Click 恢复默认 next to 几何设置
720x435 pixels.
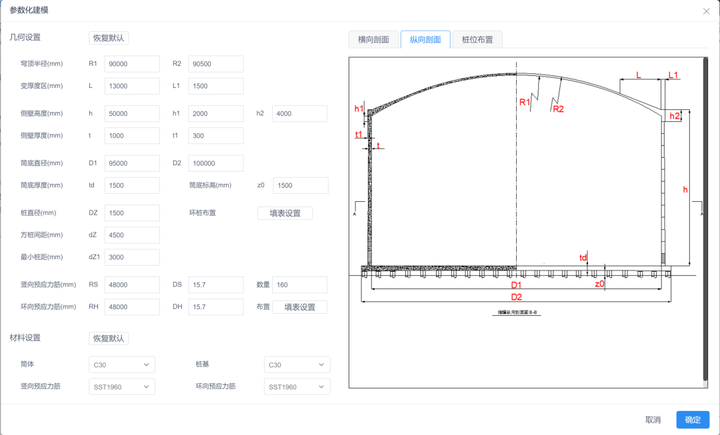[x=109, y=38]
